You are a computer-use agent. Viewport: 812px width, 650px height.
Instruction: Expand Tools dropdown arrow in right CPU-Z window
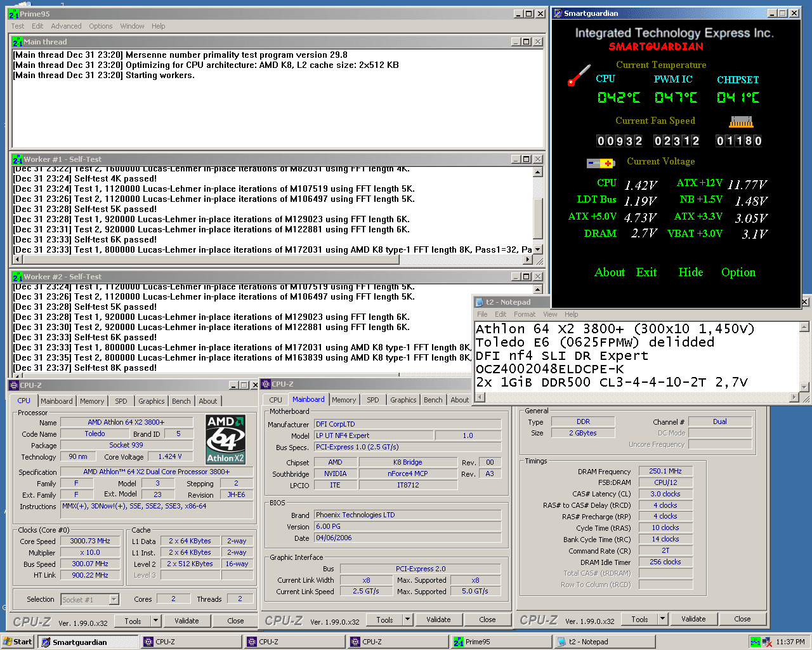662,619
